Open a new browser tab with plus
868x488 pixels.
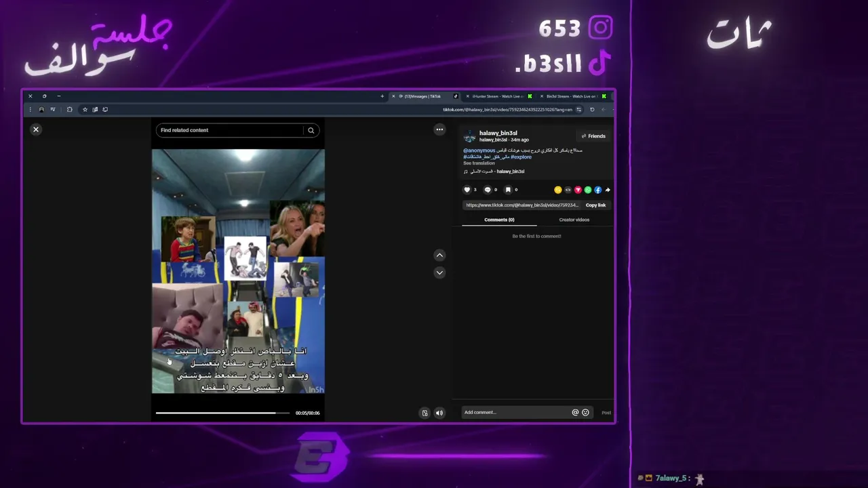point(382,96)
